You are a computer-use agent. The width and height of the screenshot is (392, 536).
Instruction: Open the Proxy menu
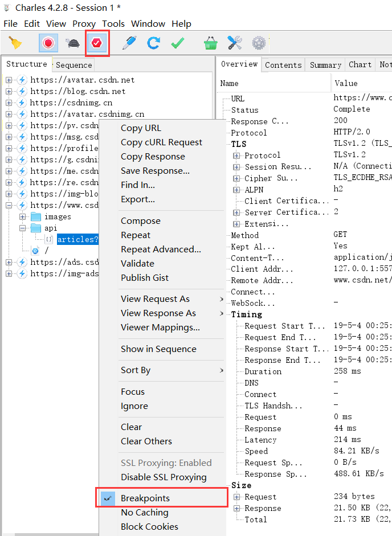pos(84,24)
